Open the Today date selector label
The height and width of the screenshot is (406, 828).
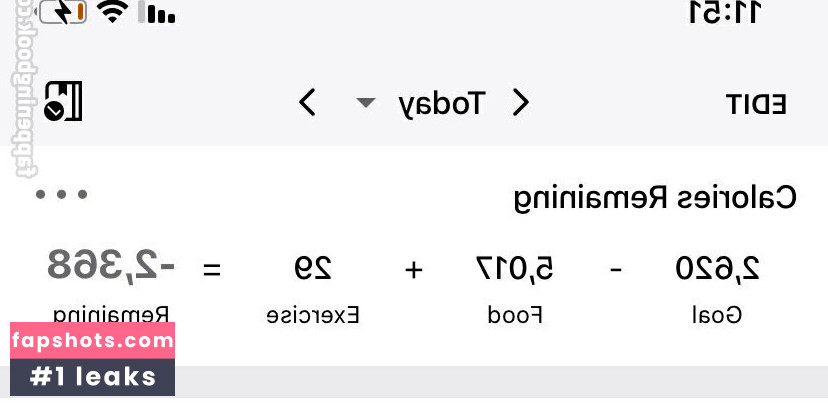tap(441, 102)
